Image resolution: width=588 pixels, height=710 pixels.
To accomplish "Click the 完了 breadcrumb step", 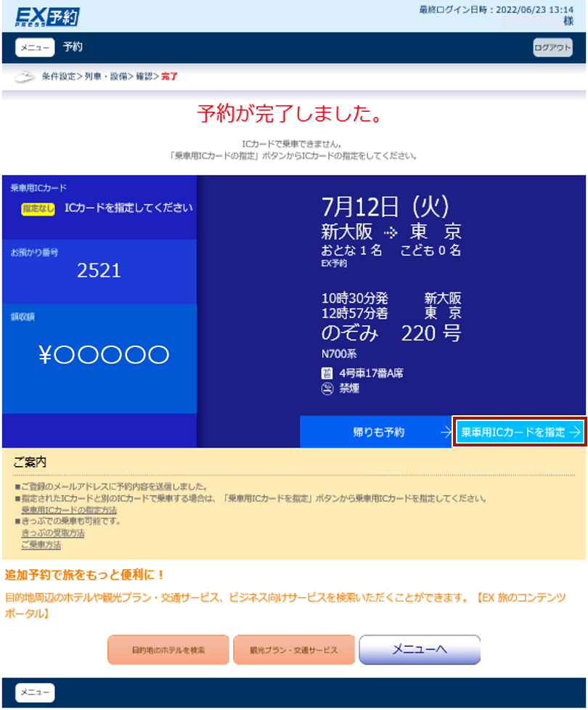I will pyautogui.click(x=169, y=76).
